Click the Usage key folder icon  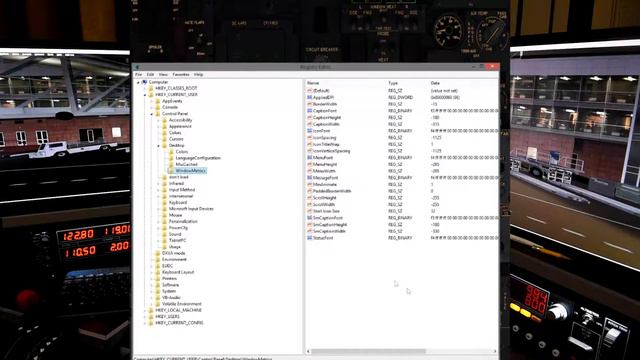[164, 247]
